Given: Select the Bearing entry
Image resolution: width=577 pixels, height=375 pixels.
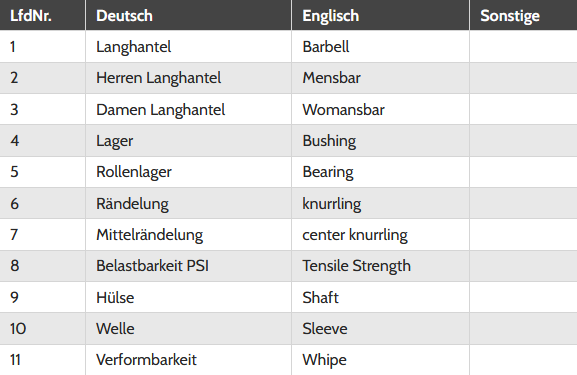Looking at the screenshot, I should [x=328, y=172].
